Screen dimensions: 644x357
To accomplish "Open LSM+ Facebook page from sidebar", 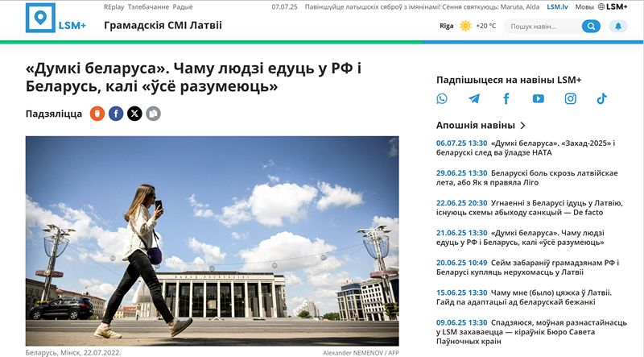I will [x=506, y=99].
